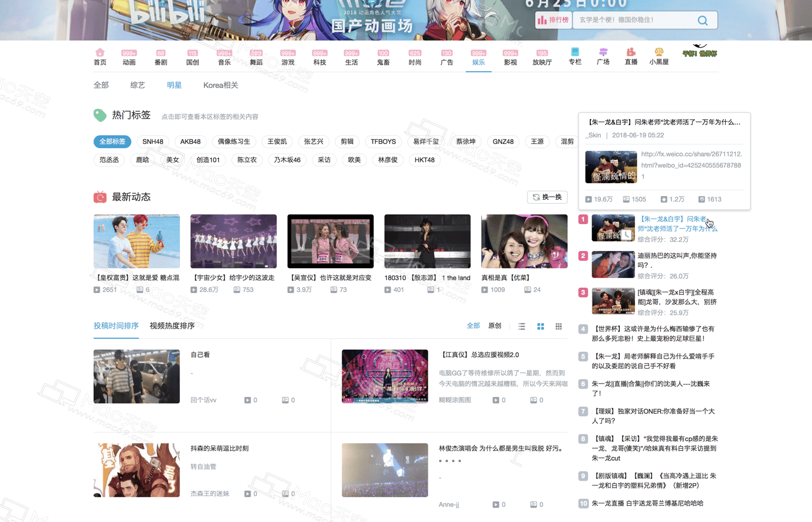Open the 放映厅 category

(542, 58)
